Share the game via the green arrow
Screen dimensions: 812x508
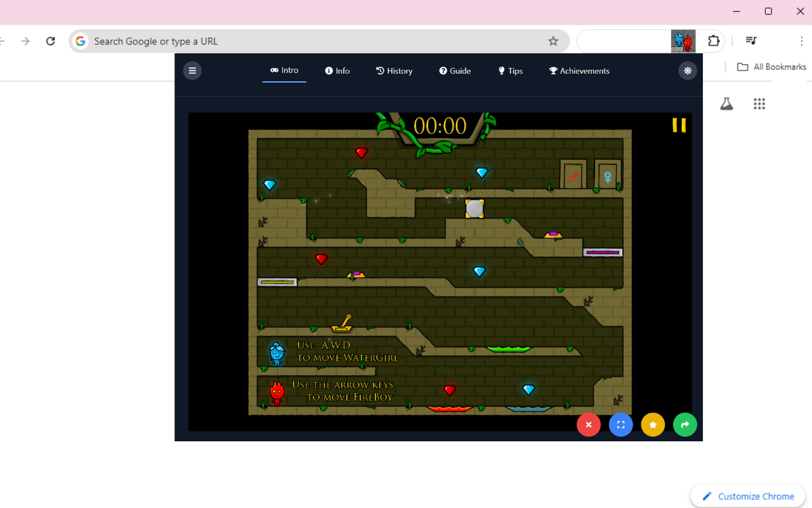[685, 425]
